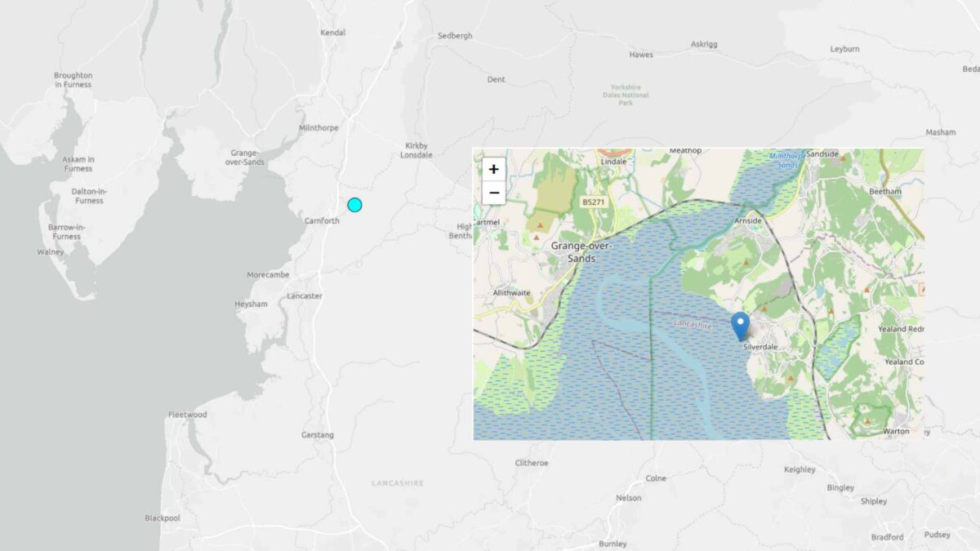Click the Warton label on the inset map
This screenshot has width=980, height=551.
896,431
